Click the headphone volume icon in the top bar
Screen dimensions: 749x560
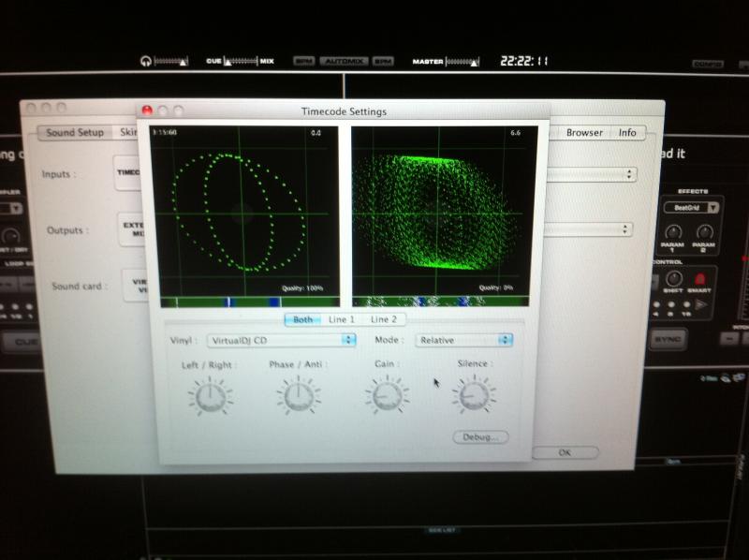pos(146,61)
